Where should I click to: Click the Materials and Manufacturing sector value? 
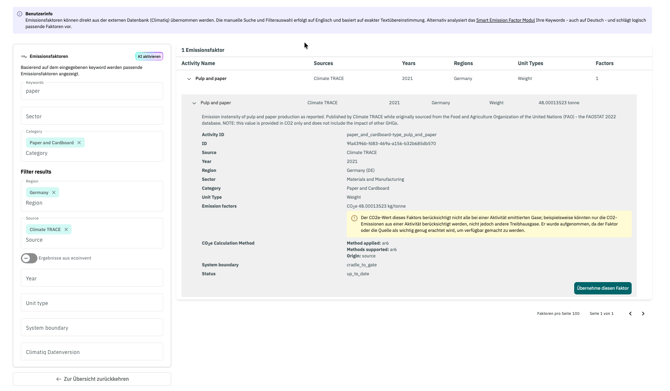[x=375, y=179]
